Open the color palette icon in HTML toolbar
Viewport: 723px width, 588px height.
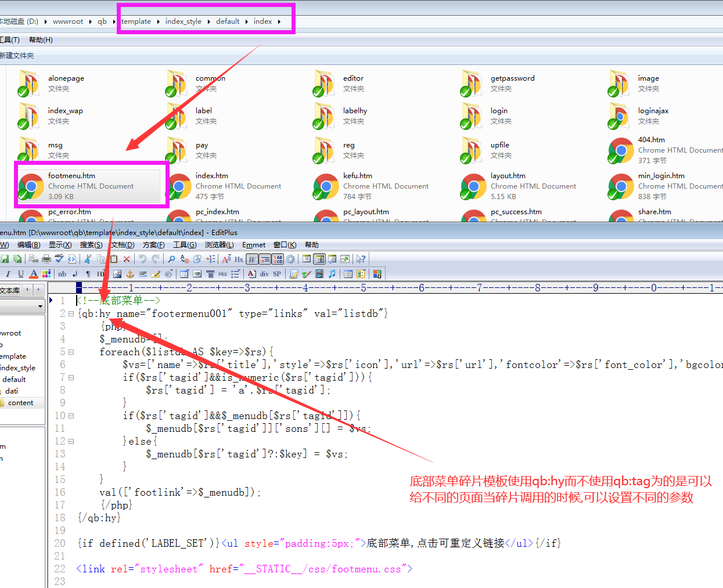46,274
